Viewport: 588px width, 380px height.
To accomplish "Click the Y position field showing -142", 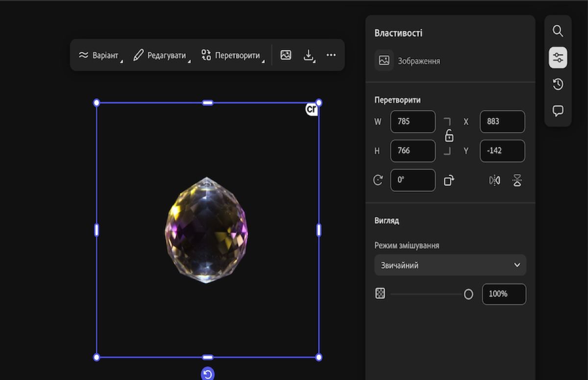I will point(502,151).
